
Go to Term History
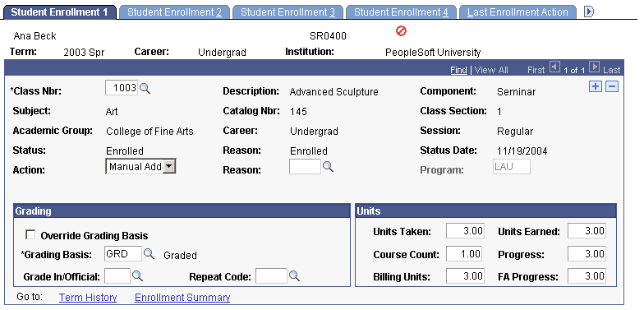pyautogui.click(x=88, y=298)
